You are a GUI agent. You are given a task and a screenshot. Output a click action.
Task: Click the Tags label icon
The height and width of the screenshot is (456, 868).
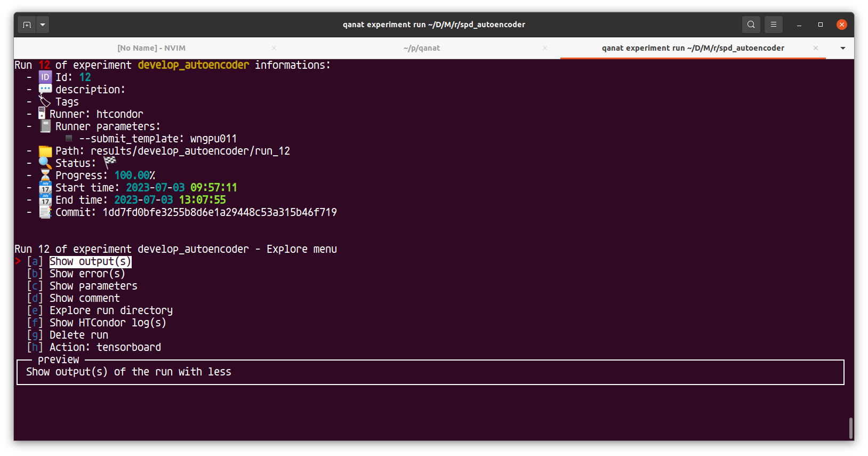click(x=45, y=101)
